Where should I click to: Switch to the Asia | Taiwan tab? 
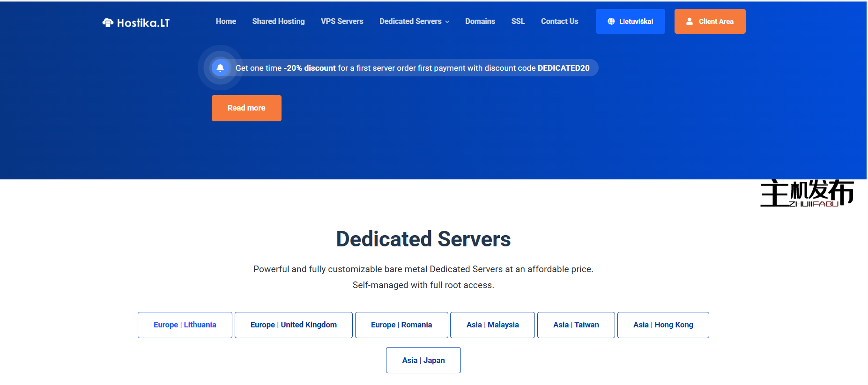(576, 325)
